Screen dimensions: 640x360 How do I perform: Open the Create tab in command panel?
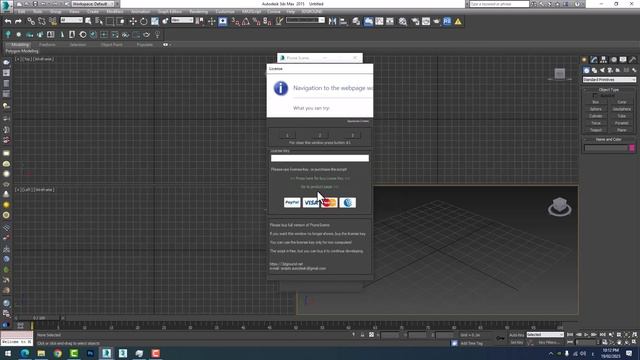pos(584,60)
